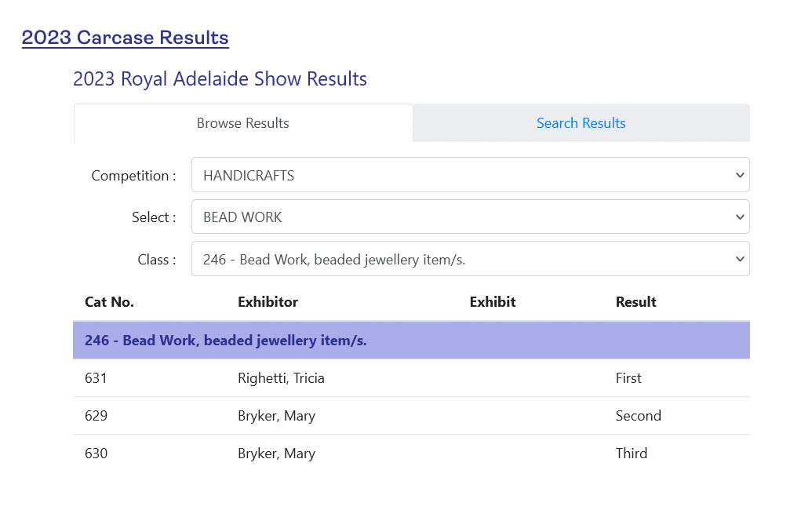The height and width of the screenshot is (532, 801).
Task: Open the 2023 Carcase Results link
Action: 125,38
